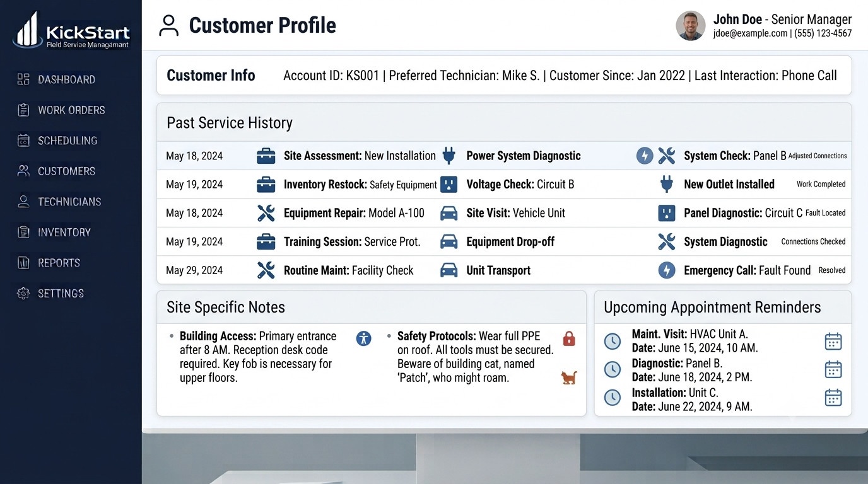Image resolution: width=868 pixels, height=484 pixels.
Task: Click the Inventory icon in sidebar
Action: point(23,232)
